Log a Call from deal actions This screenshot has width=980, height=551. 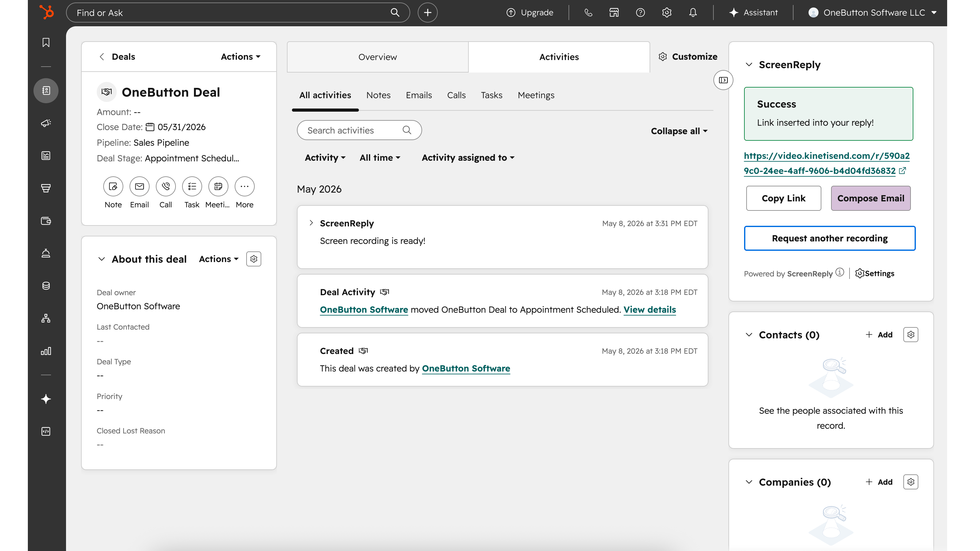pos(166,186)
